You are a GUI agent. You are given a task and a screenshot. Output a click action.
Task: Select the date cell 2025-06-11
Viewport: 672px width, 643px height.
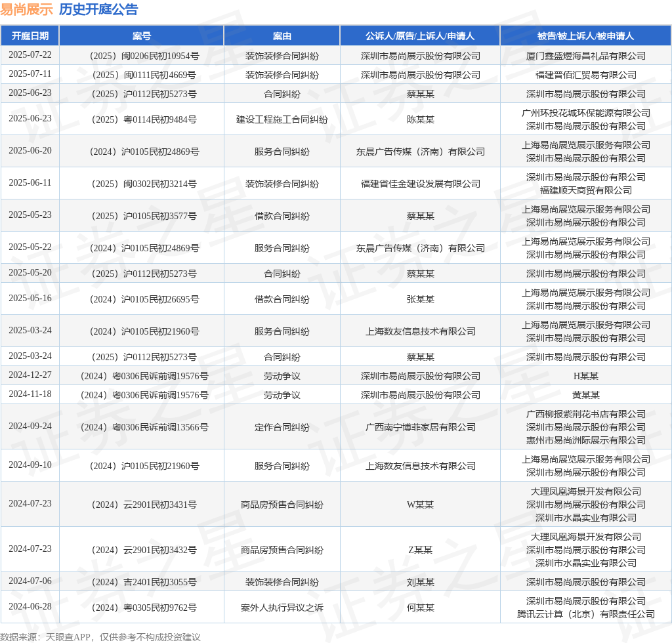[x=30, y=183]
